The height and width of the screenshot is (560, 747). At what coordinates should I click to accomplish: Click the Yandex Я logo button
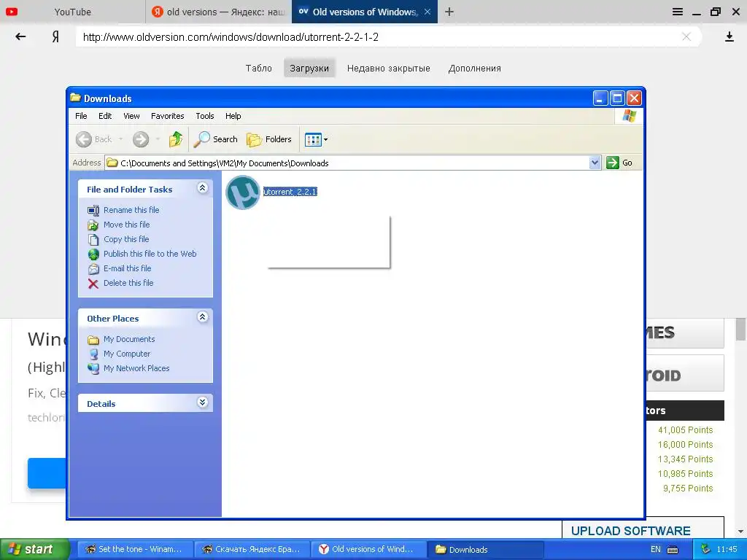tap(55, 36)
